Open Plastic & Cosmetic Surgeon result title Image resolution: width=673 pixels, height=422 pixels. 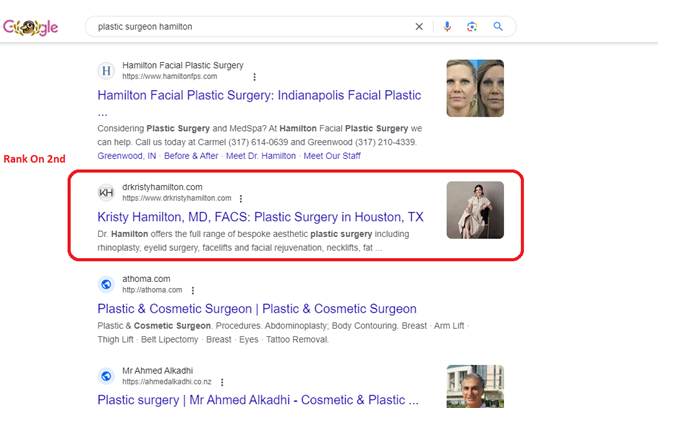coord(257,309)
